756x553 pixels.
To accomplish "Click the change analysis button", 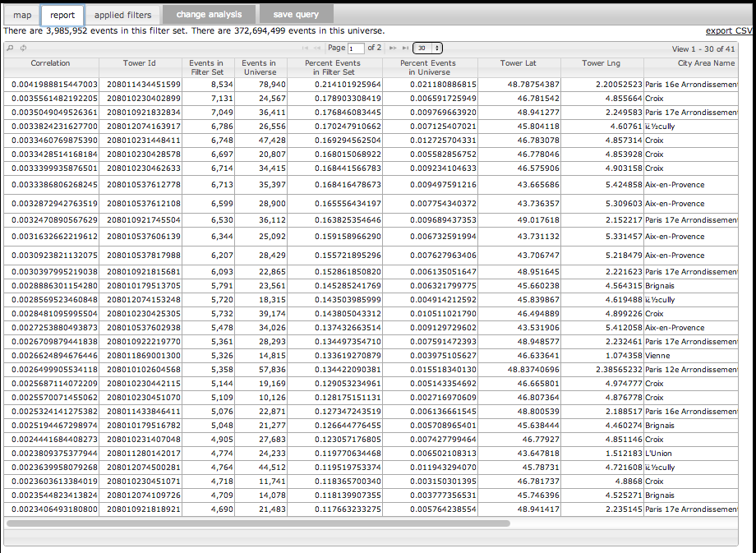I will [209, 15].
